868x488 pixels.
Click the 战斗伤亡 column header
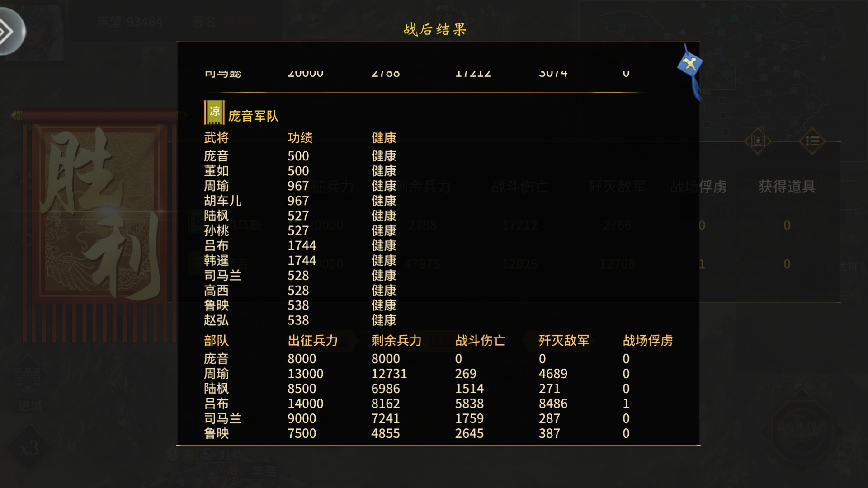pos(480,341)
